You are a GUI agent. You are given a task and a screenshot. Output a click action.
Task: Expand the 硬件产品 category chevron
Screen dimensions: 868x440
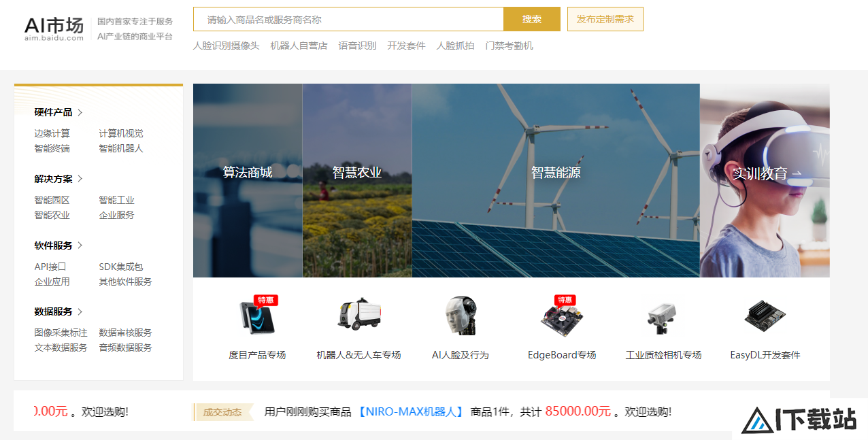click(x=80, y=112)
